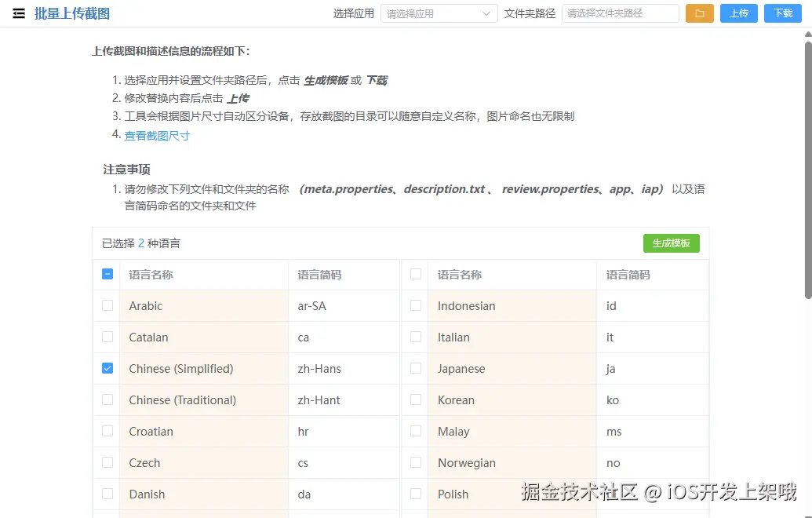Check the Indonesian language checkbox
812x518 pixels.
click(x=415, y=305)
